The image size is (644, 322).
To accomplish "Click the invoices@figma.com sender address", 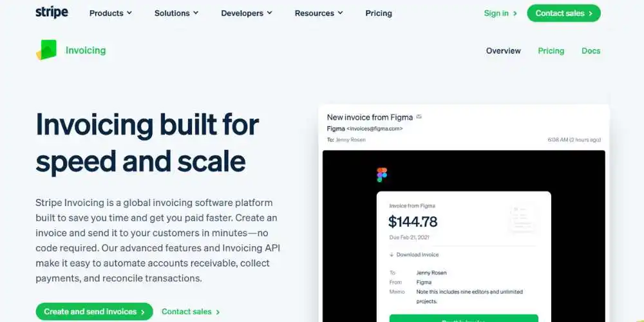I will (x=375, y=129).
